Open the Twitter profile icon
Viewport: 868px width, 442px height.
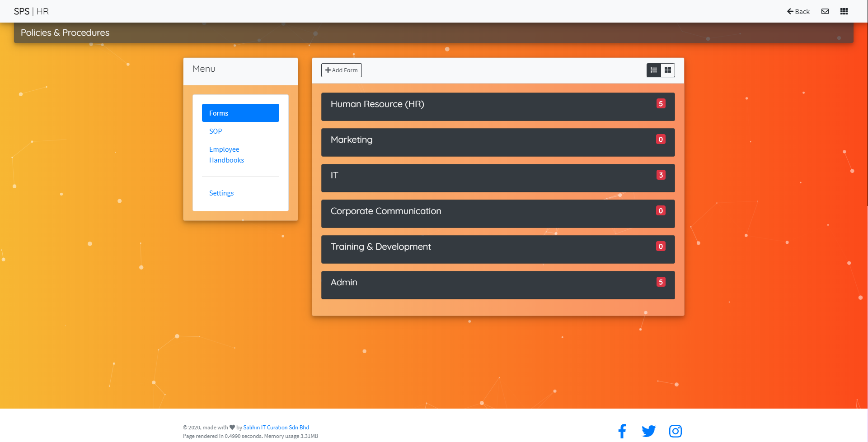click(x=648, y=431)
